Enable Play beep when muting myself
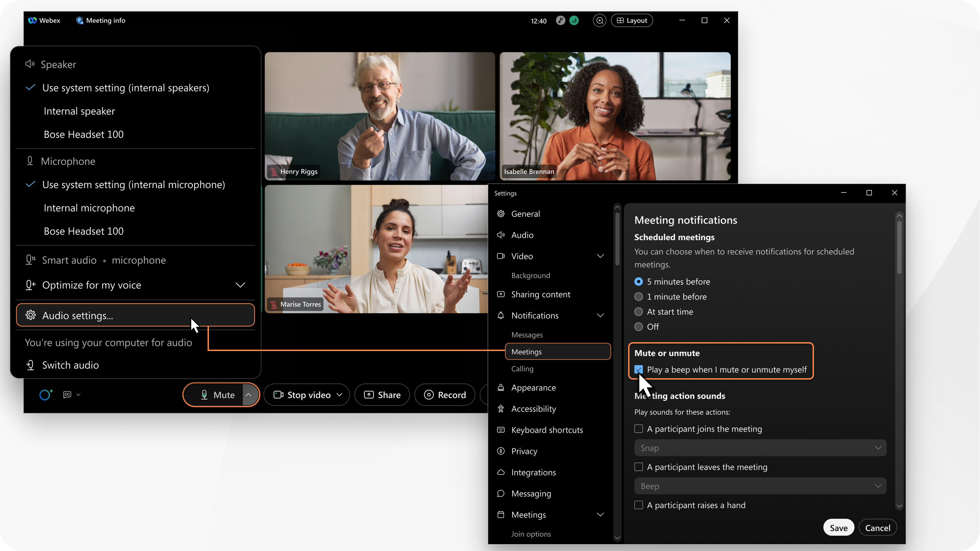The height and width of the screenshot is (551, 980). 638,369
